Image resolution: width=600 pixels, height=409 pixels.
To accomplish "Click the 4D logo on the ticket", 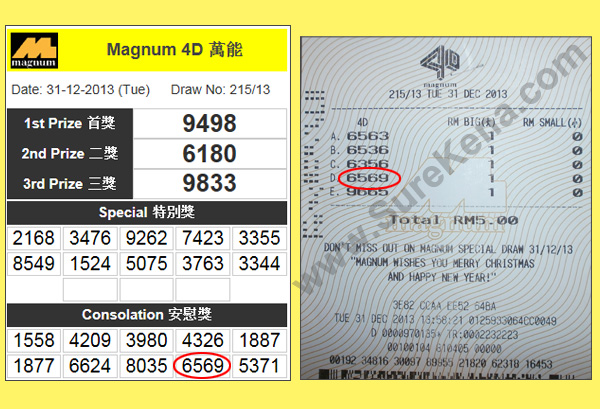I will tap(440, 63).
